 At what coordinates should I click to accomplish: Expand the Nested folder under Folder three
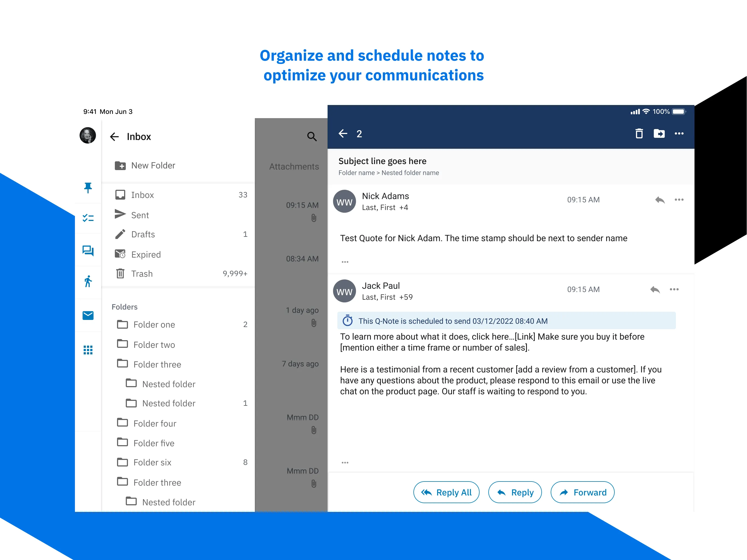coord(168,384)
